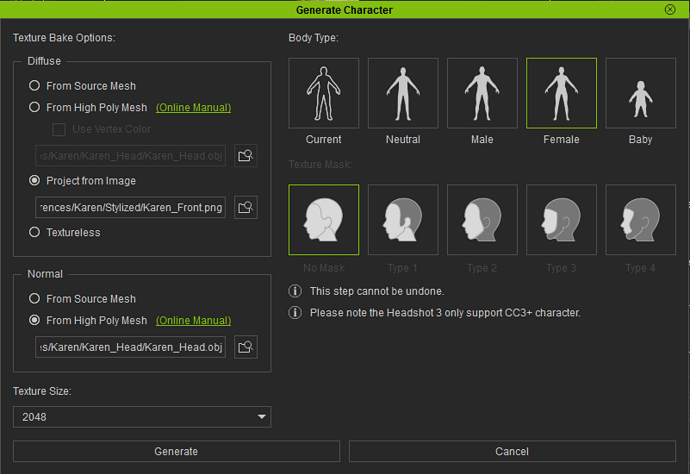The height and width of the screenshot is (474, 690).
Task: Browse for Normal high poly mesh file
Action: pos(246,347)
